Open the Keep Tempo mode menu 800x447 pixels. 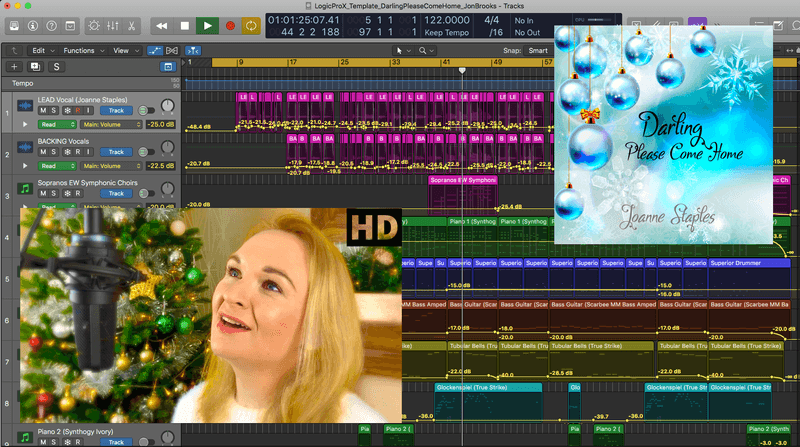[446, 32]
